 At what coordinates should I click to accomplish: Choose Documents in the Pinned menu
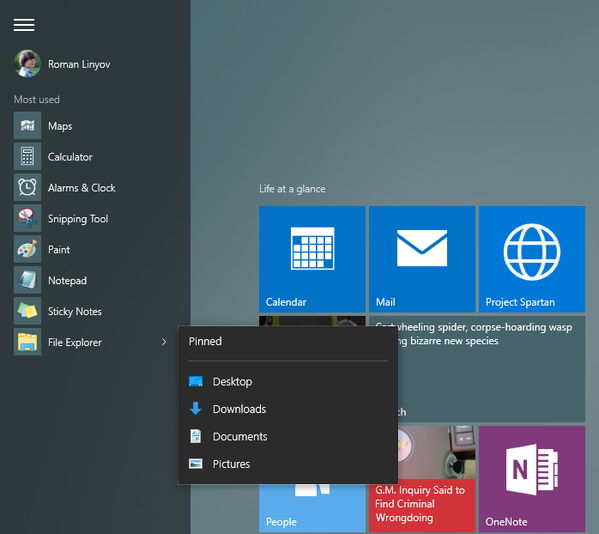coord(288,436)
